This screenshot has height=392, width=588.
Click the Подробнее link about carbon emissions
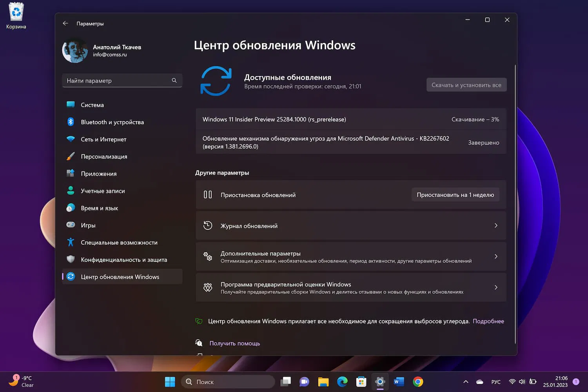tap(488, 321)
